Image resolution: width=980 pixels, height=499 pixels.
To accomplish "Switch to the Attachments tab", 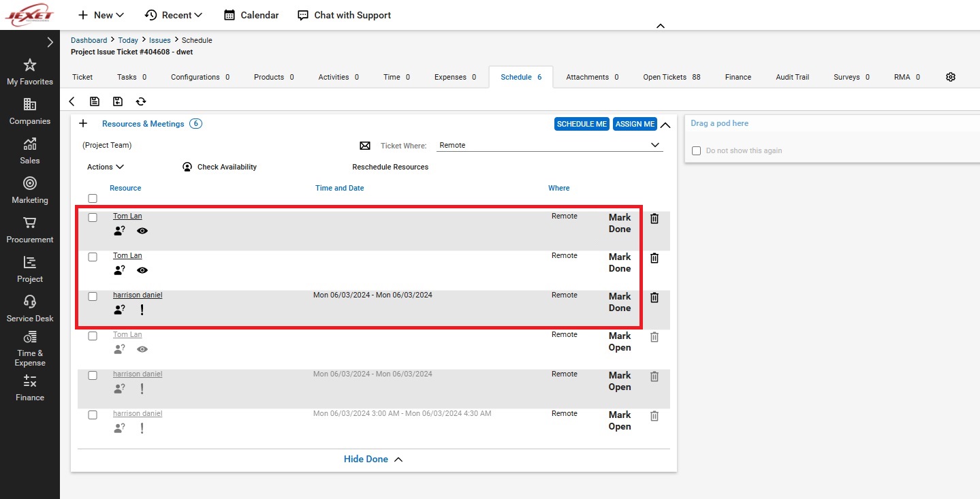I will [592, 77].
